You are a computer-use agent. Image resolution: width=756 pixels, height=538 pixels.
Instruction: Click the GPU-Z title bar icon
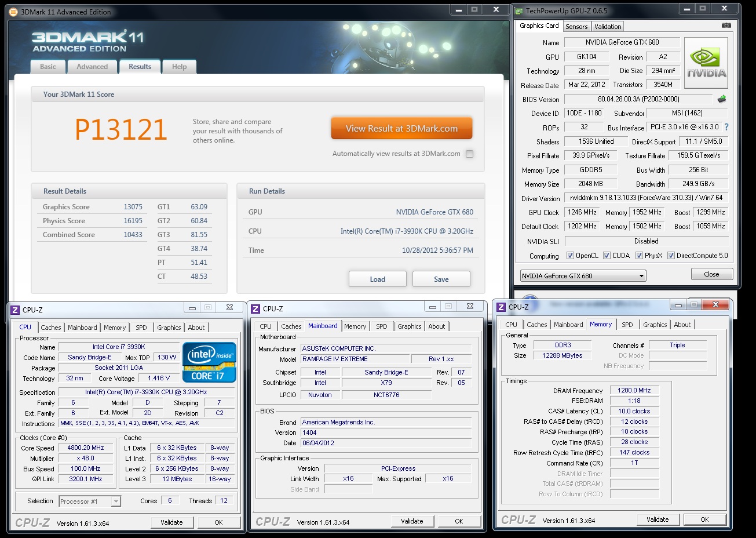519,10
